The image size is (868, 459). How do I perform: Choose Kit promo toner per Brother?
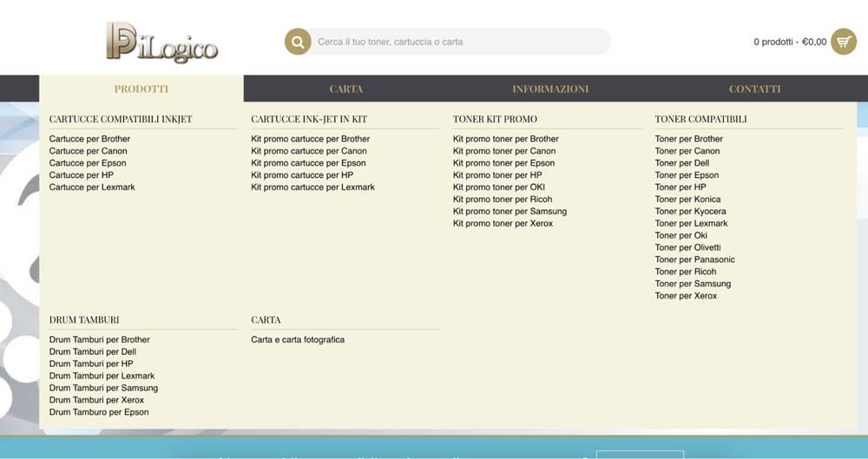point(505,139)
